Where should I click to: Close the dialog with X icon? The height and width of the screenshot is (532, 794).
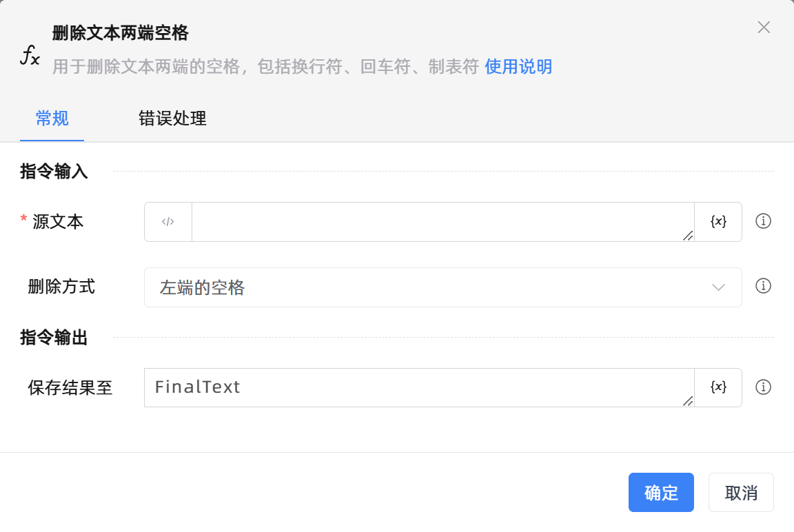764,28
